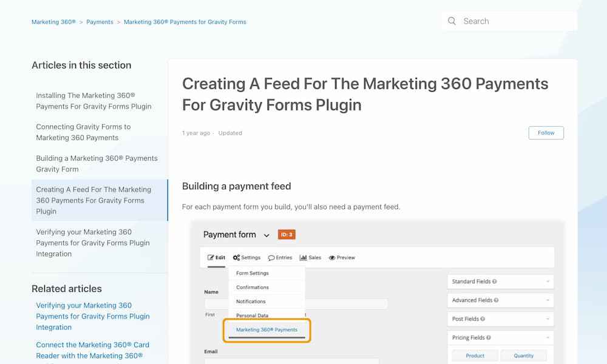Expand the Standard Fields panel
Screen dimensions: 607x364
pyautogui.click(x=501, y=281)
